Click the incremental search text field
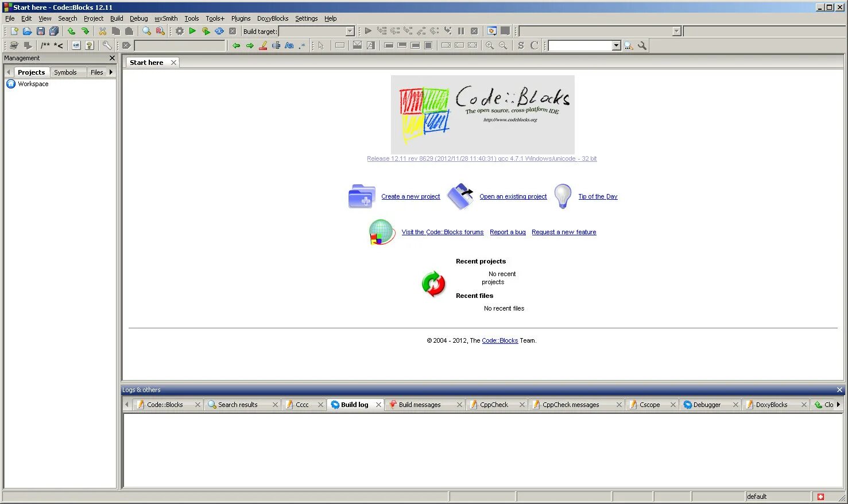The height and width of the screenshot is (504, 848). click(180, 45)
